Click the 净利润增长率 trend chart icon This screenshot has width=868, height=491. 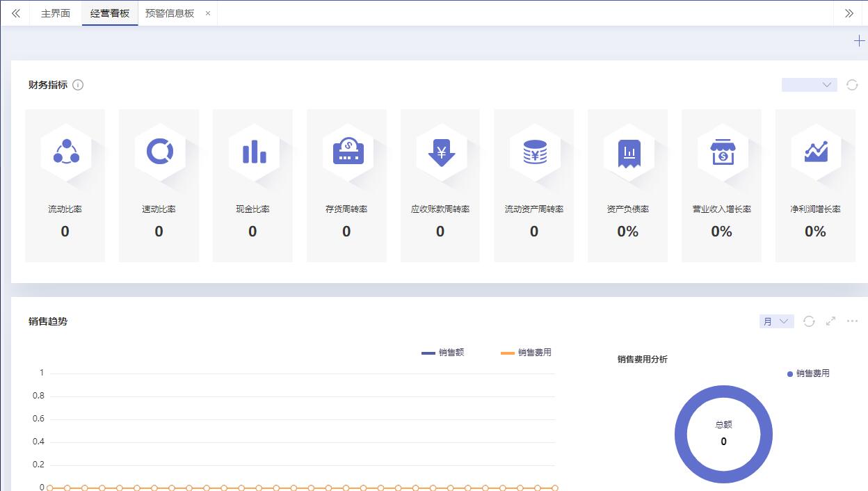tap(816, 153)
